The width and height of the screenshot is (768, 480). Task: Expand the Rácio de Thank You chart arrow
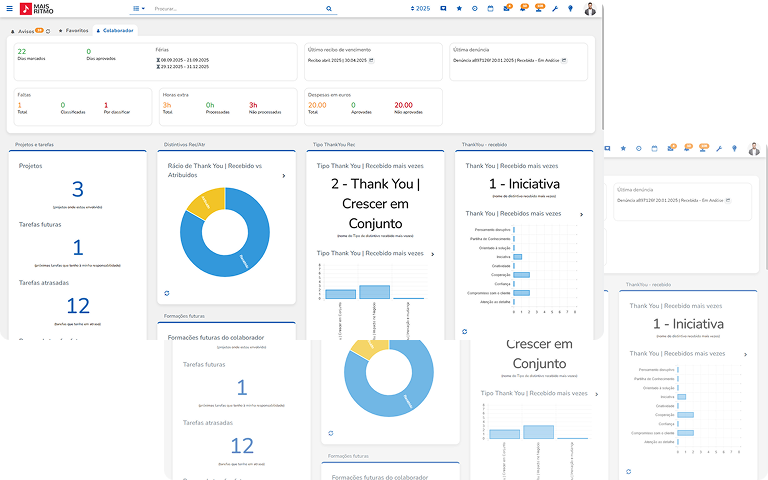point(284,176)
